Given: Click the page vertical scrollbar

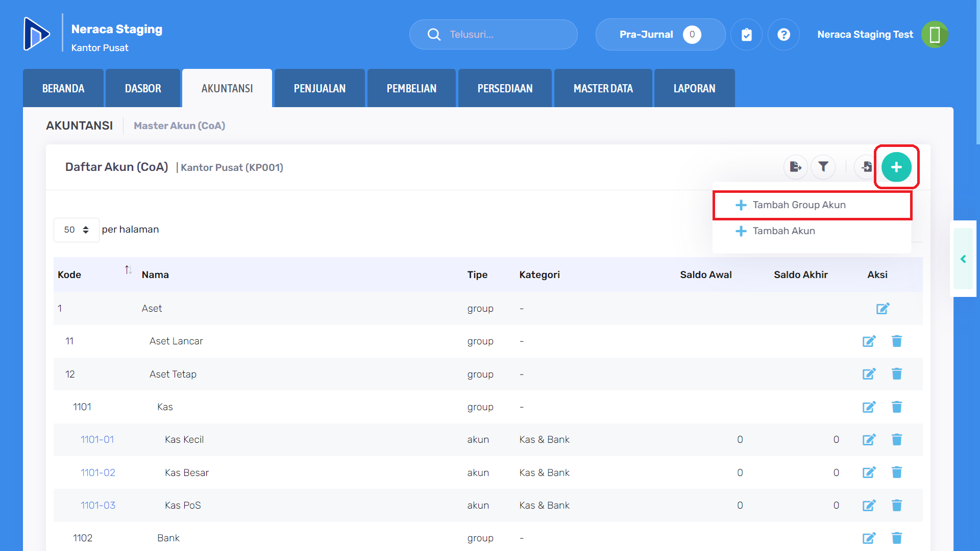Looking at the screenshot, I should (978, 72).
